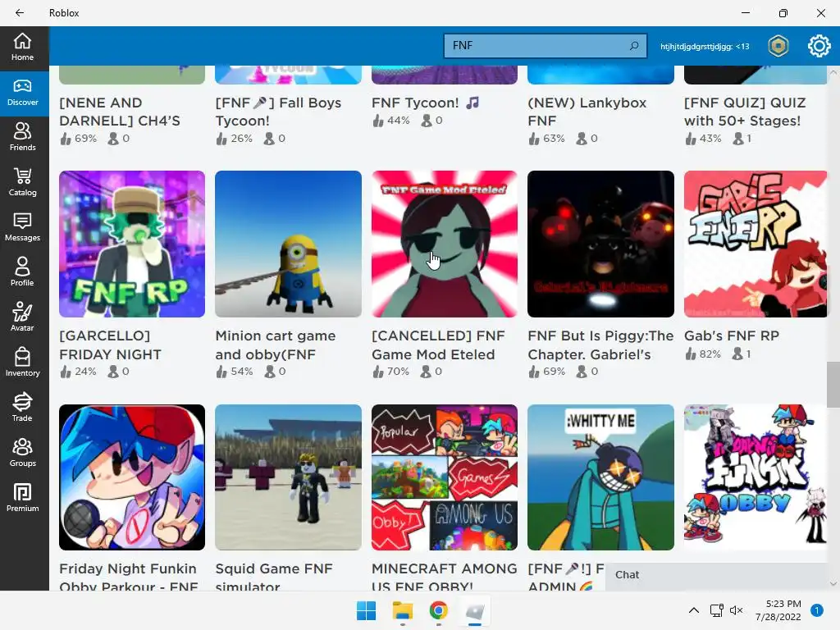Open the Gab's FNF RP thumbnail

756,244
